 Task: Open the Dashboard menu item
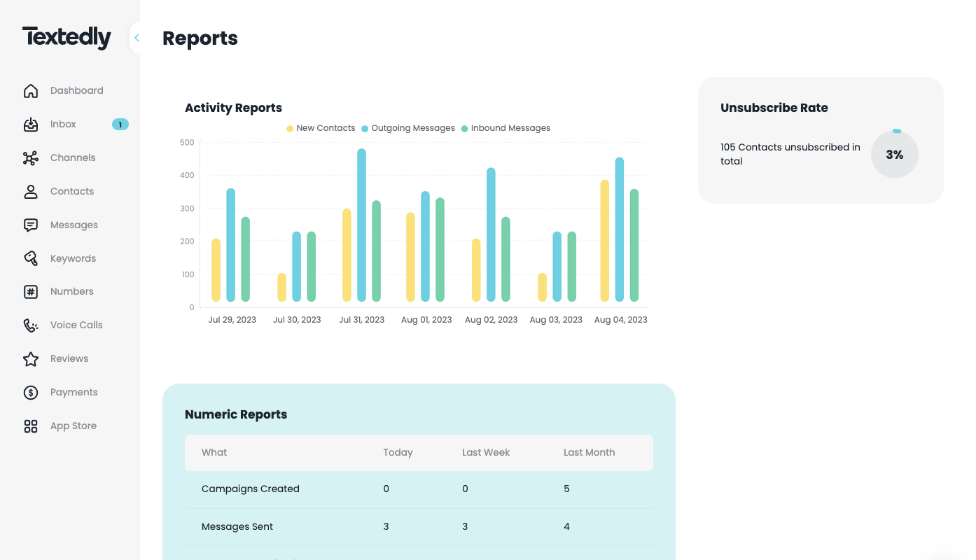(76, 90)
